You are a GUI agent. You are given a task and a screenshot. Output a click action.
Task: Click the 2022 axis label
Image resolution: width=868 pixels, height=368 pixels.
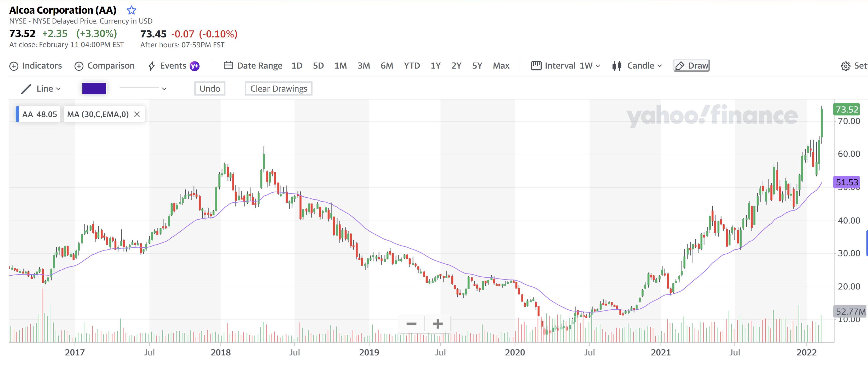[x=806, y=353]
